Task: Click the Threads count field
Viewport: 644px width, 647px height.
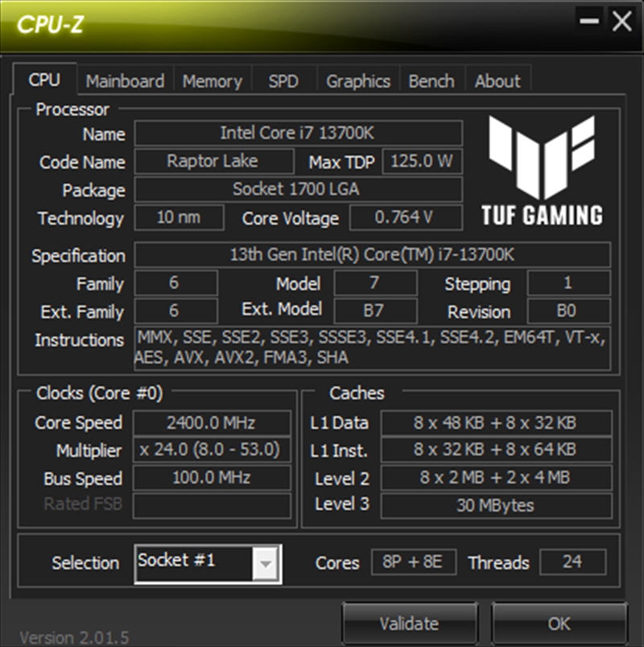Action: click(x=573, y=562)
